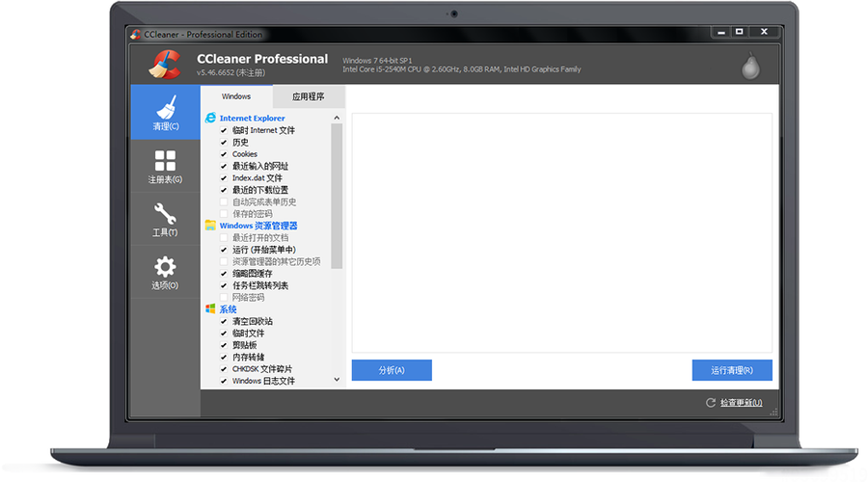The height and width of the screenshot is (482, 868).
Task: Click the 分析(A) analyze button
Action: point(392,370)
